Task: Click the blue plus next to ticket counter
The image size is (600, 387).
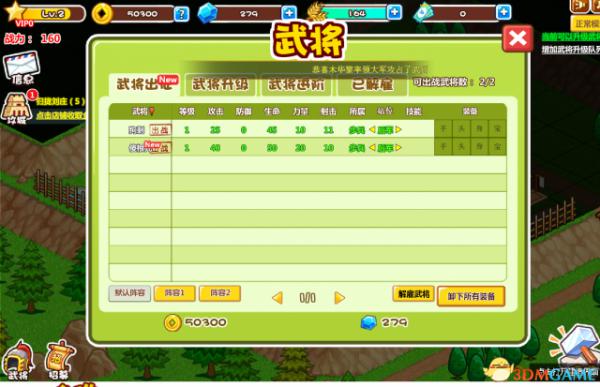Action: [503, 13]
